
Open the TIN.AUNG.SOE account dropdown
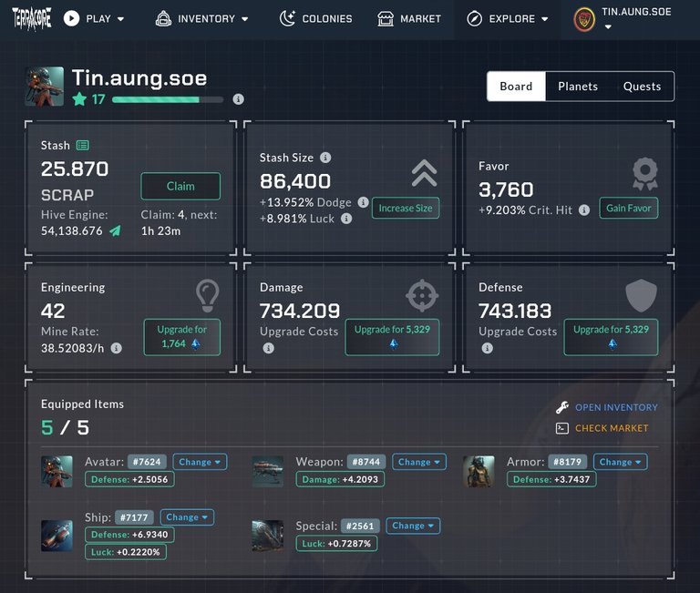pyautogui.click(x=608, y=27)
